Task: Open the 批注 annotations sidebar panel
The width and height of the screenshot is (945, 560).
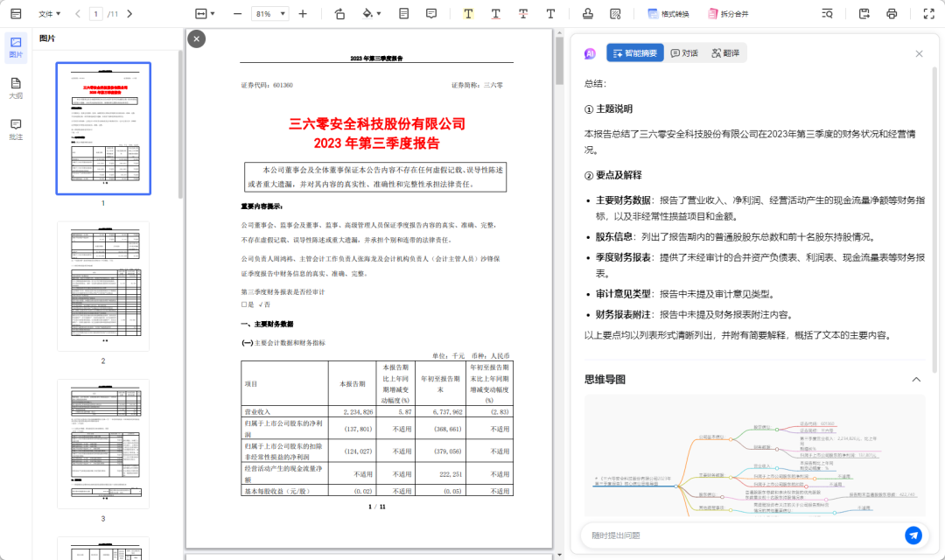Action: [x=16, y=129]
